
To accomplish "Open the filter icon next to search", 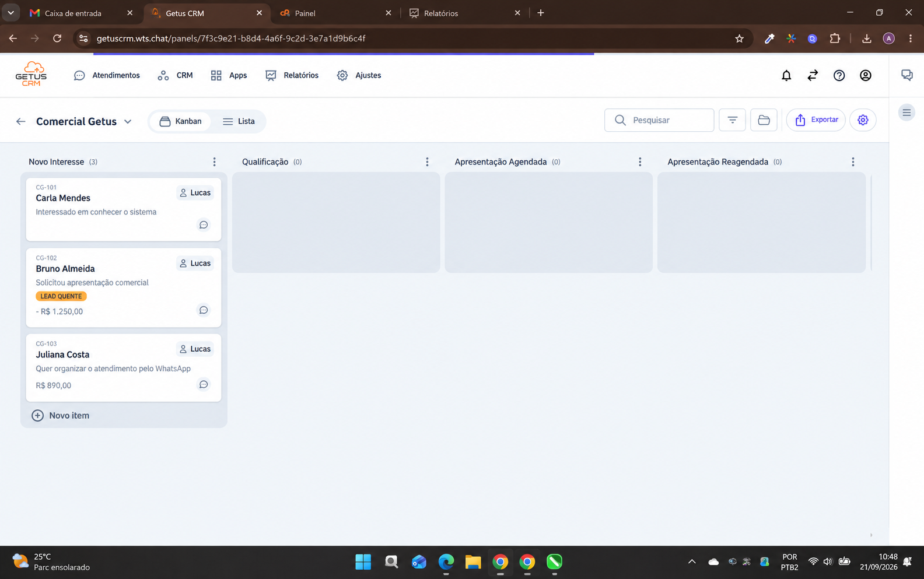I will coord(733,120).
